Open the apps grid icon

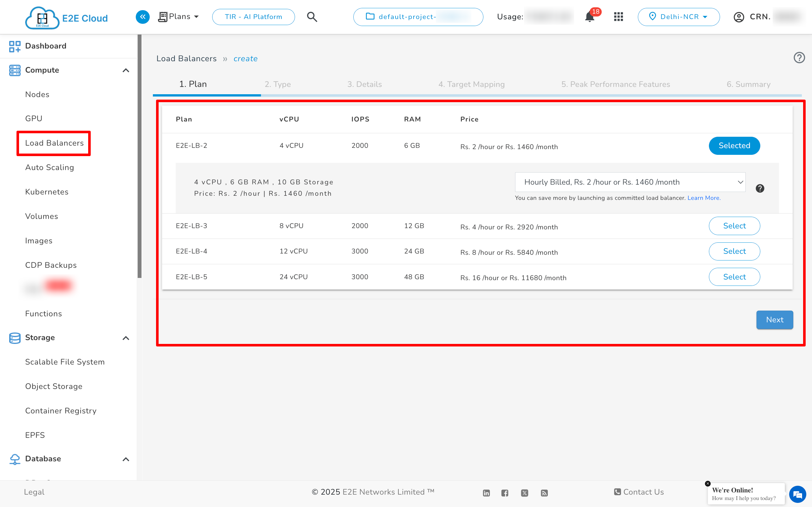[618, 17]
